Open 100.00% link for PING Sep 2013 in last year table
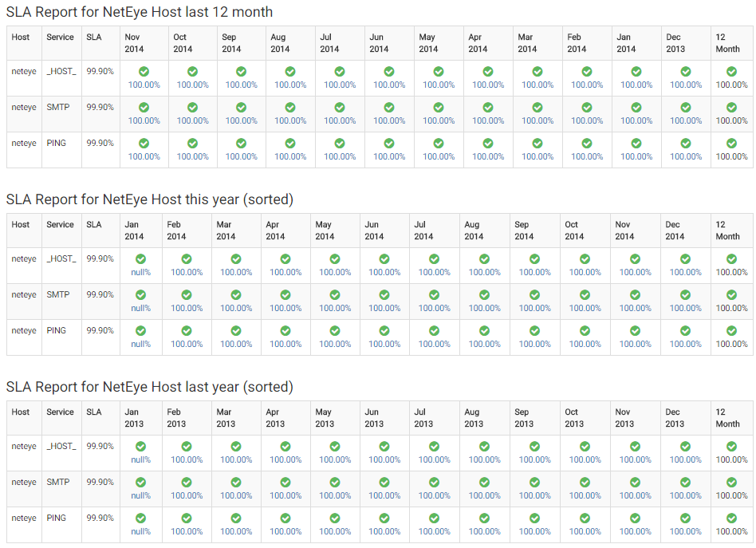The height and width of the screenshot is (548, 756). tap(534, 531)
